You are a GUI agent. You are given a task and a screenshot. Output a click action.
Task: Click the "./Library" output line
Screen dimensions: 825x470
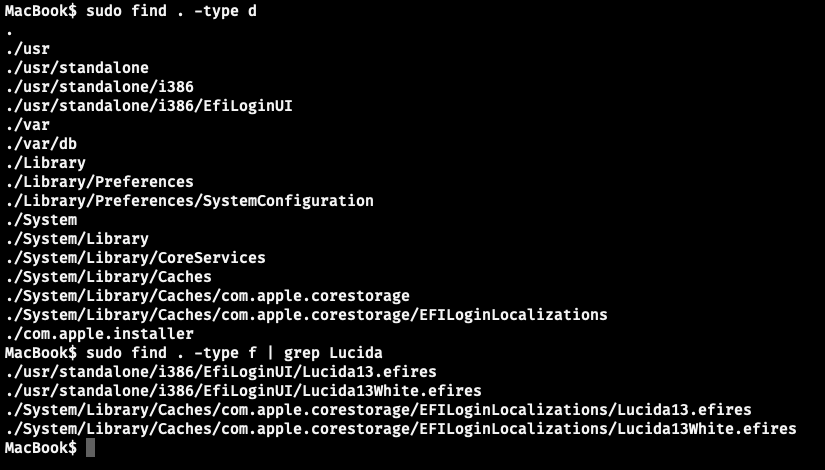(x=45, y=163)
